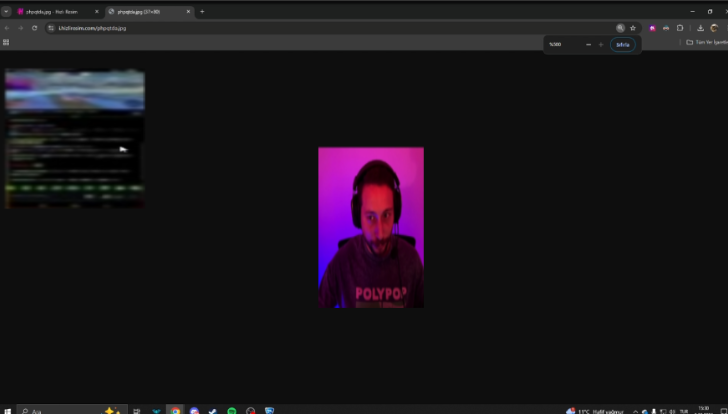Screen dimensions: 728x414
Task: Go back to previous page
Action: tap(7, 28)
